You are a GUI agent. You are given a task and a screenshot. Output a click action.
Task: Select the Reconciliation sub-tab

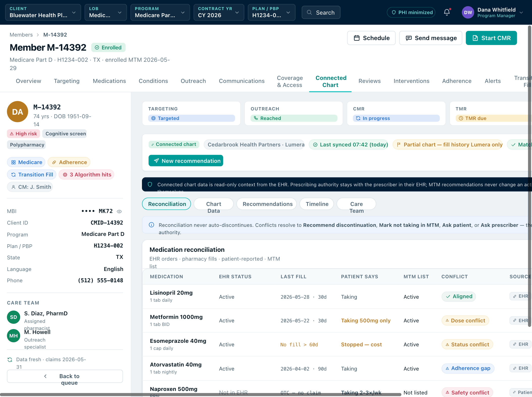point(167,204)
